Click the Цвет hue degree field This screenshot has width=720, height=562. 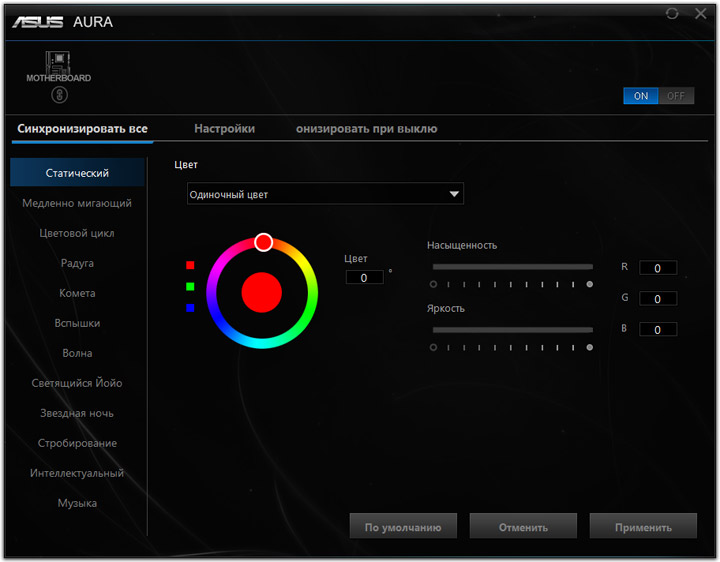pyautogui.click(x=364, y=278)
